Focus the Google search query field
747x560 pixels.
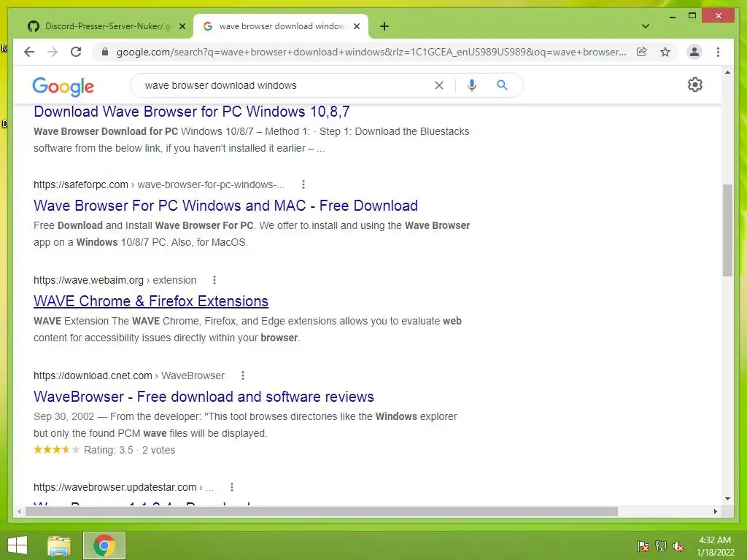(286, 85)
